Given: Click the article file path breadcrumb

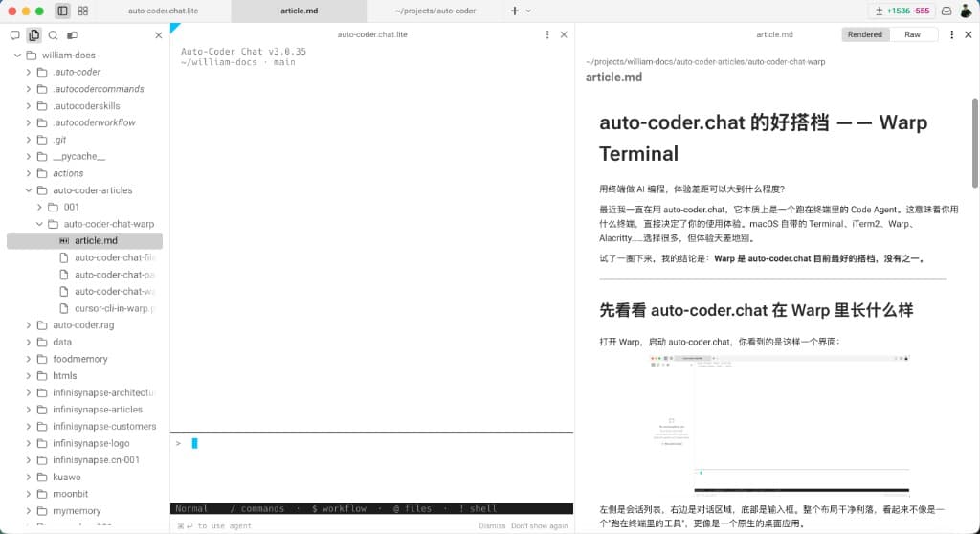Looking at the screenshot, I should (705, 62).
